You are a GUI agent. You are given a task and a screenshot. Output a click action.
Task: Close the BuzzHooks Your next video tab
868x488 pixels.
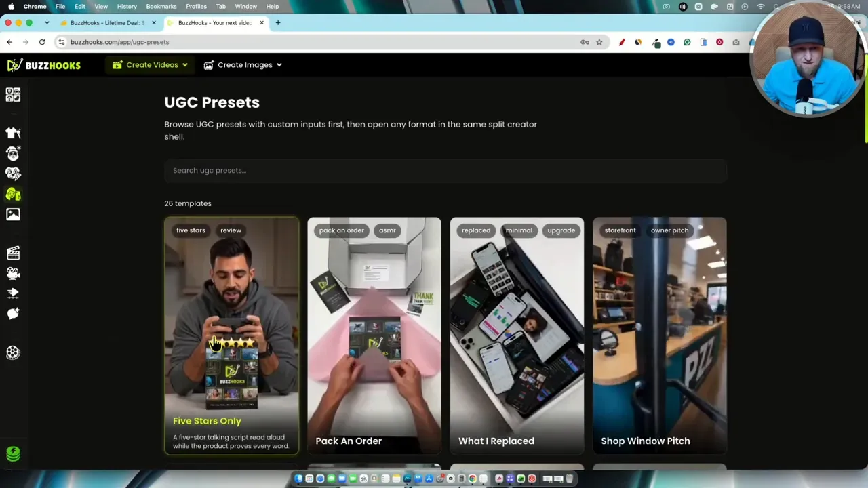(x=262, y=23)
